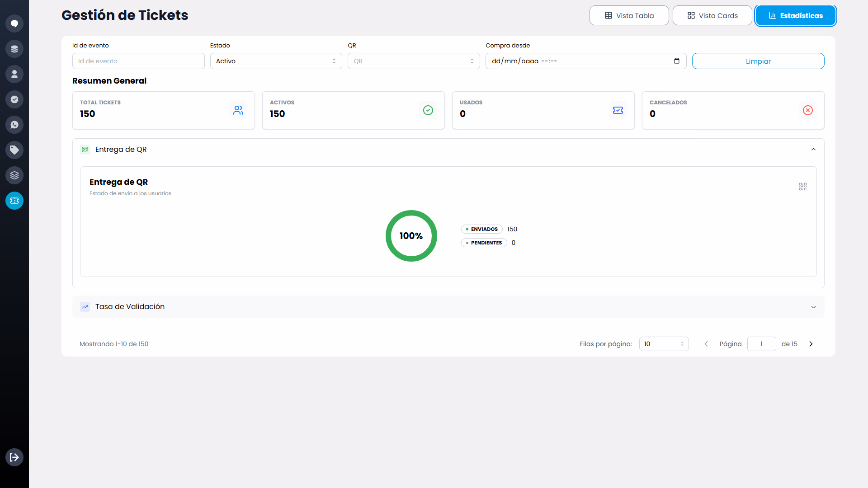Switch to Vista Cards view
The image size is (868, 488).
click(712, 15)
